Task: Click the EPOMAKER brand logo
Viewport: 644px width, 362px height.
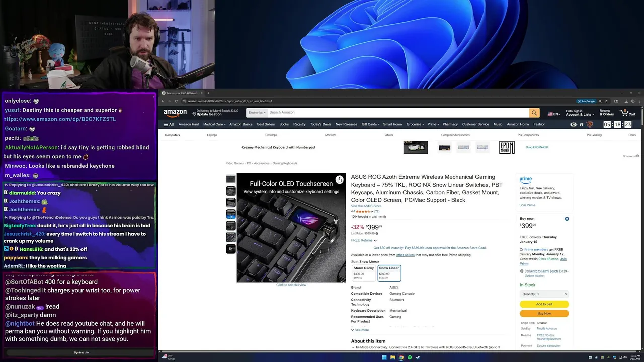Action: coord(507,147)
